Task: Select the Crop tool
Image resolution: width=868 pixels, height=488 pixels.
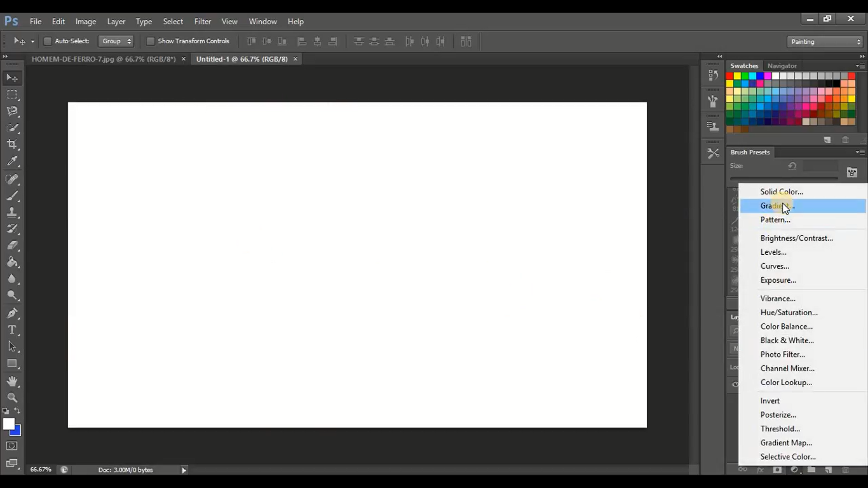Action: 12,144
